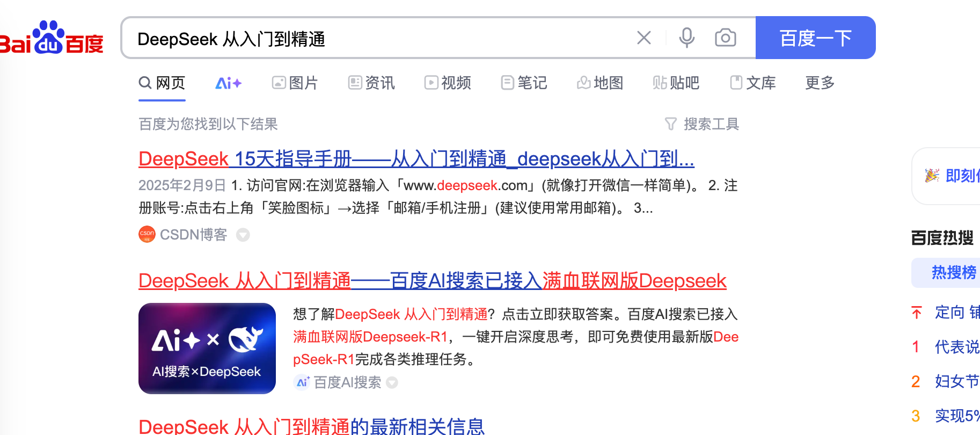Click the 百度一下 search button

point(815,38)
